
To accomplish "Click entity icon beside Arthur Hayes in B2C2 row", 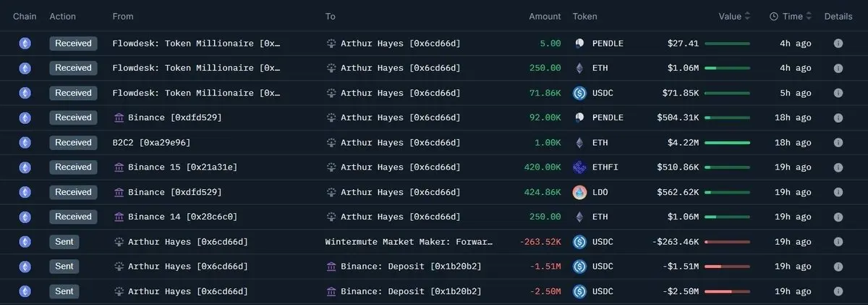I will click(x=331, y=143).
